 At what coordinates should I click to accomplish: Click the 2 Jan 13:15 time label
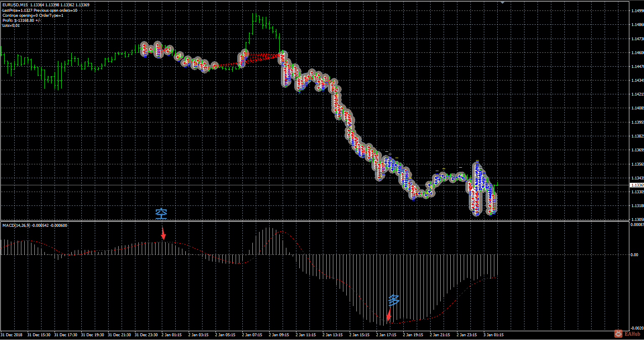[x=333, y=335]
